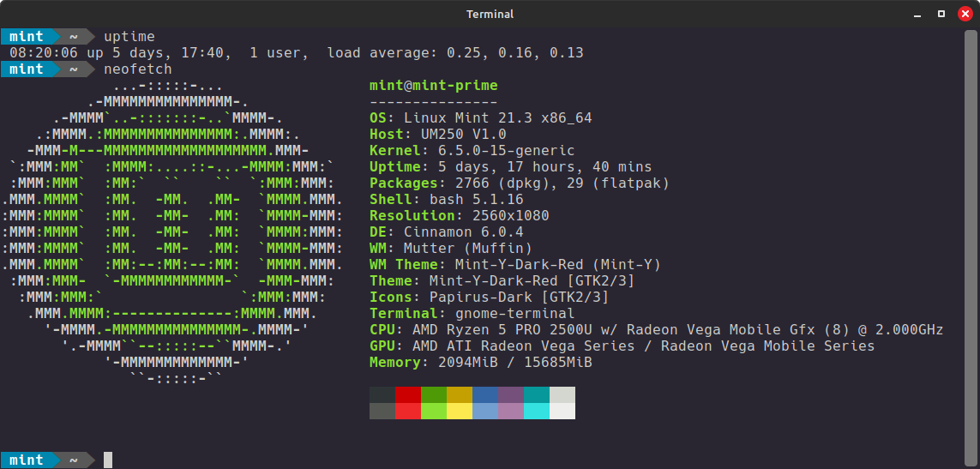This screenshot has width=980, height=469.
Task: Click the bright cyan color block
Action: [x=536, y=411]
